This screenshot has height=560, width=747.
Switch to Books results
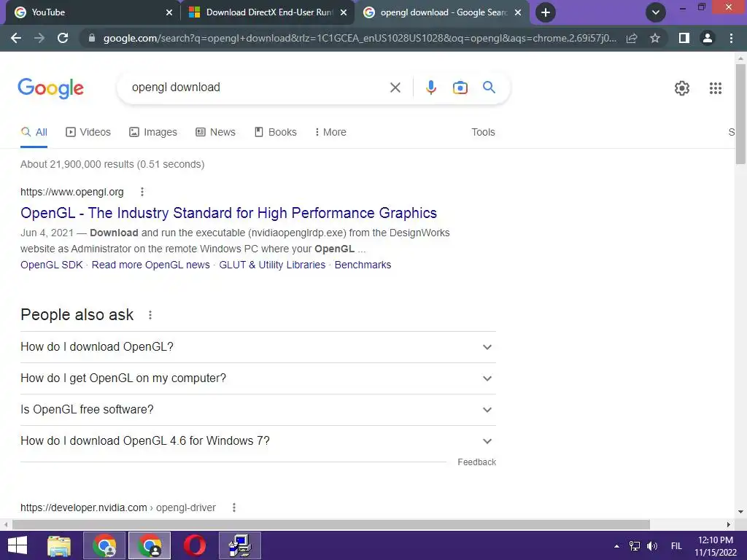pyautogui.click(x=275, y=132)
